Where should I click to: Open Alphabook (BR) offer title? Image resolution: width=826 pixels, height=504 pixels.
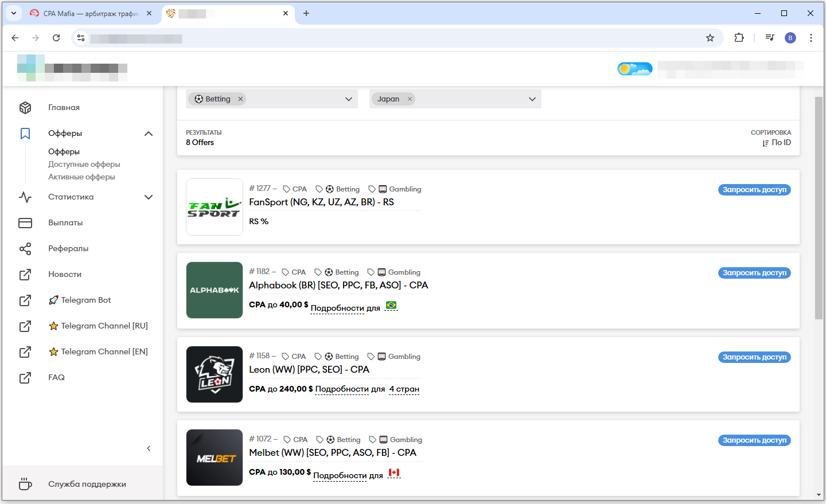(338, 285)
